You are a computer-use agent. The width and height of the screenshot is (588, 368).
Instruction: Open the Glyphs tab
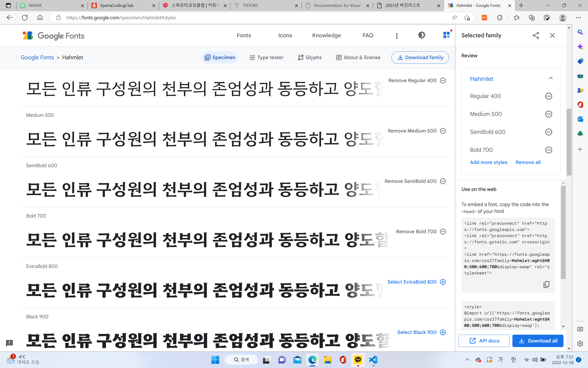pyautogui.click(x=310, y=57)
